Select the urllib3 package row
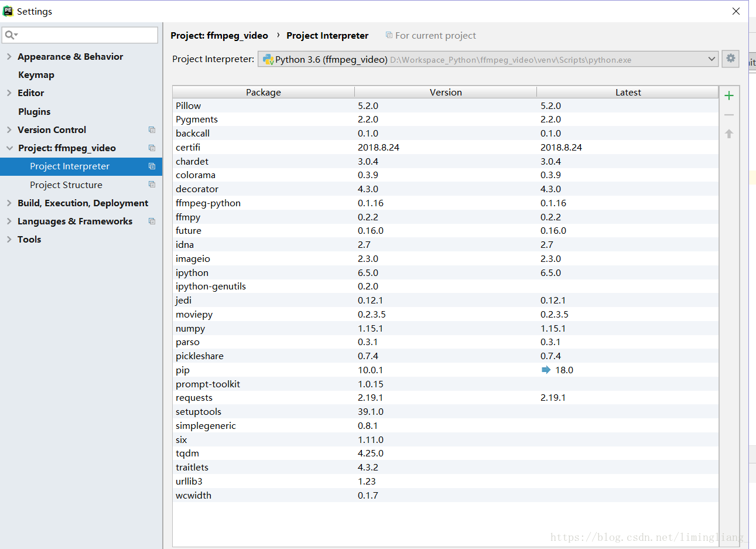 tap(446, 482)
